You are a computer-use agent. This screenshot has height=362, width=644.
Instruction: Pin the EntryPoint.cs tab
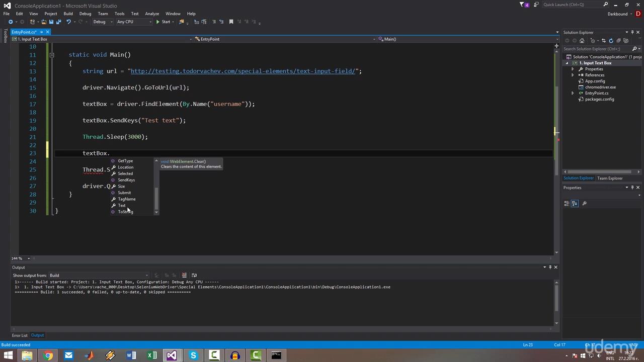point(41,32)
